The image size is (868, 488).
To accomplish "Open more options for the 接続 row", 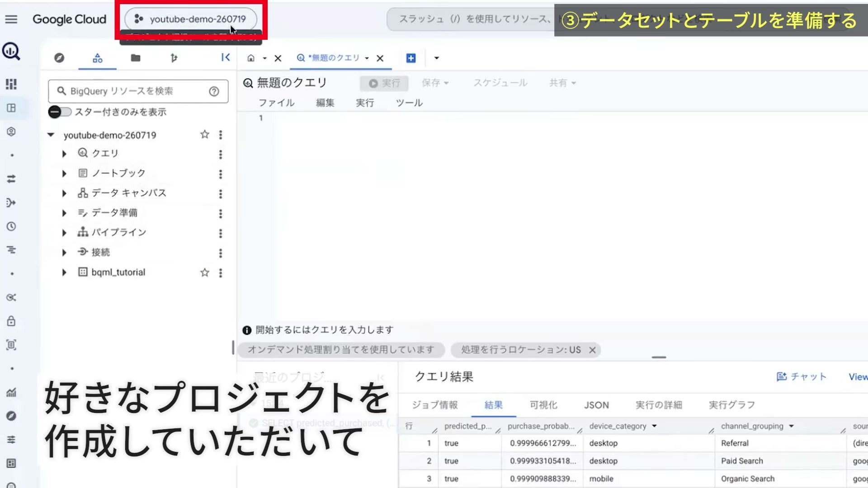I will 221,253.
